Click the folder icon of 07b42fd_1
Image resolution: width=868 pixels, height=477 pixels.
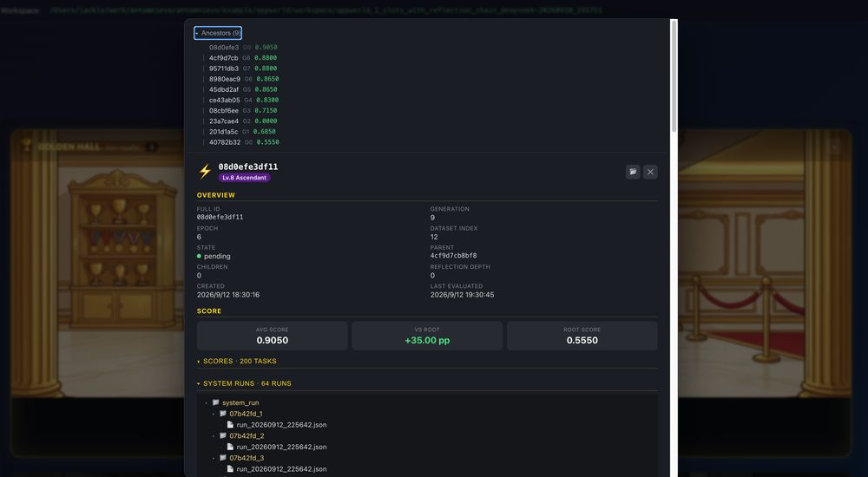click(223, 414)
